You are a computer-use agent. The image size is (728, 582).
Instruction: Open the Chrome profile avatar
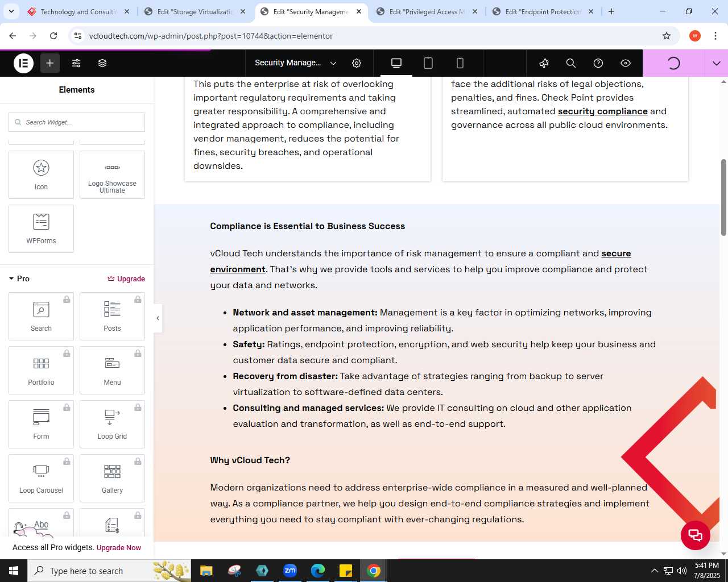(x=695, y=36)
